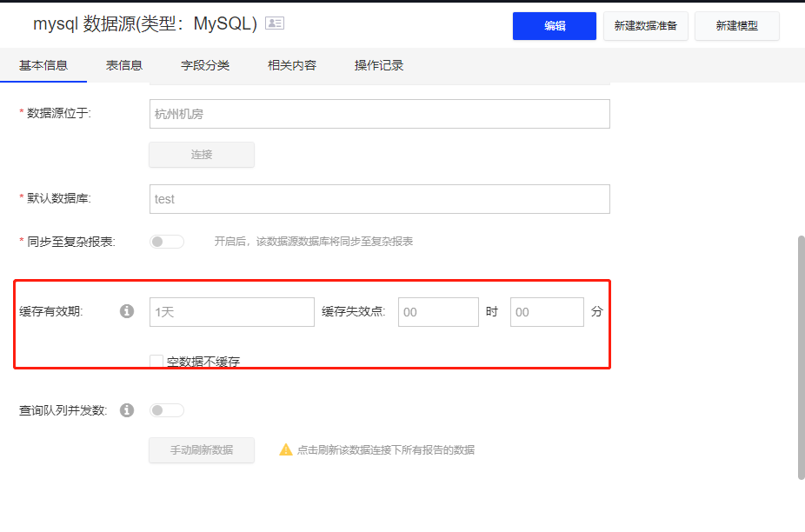Click the info icon beside 缓存有效期
Image resolution: width=805 pixels, height=532 pixels.
[126, 310]
